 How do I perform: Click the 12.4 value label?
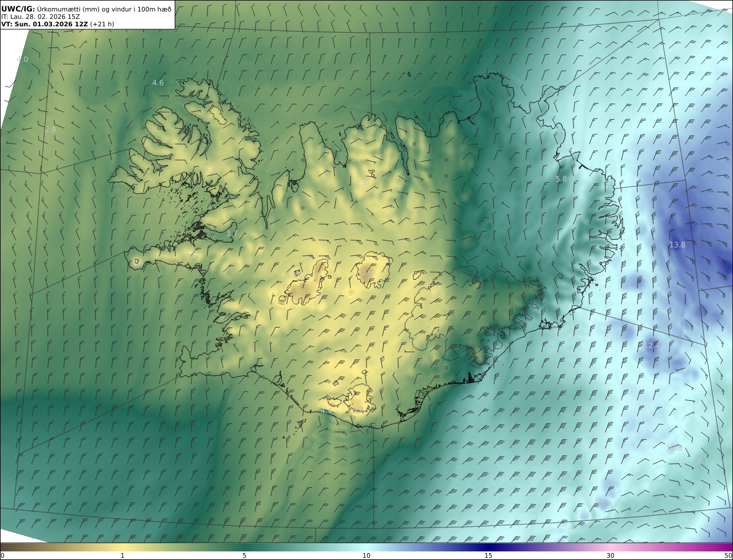tap(652, 345)
